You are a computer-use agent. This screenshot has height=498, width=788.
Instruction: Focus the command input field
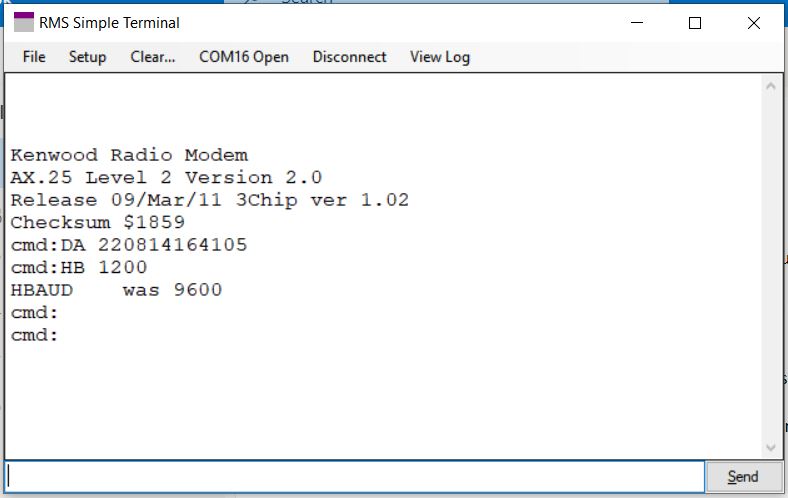point(355,476)
